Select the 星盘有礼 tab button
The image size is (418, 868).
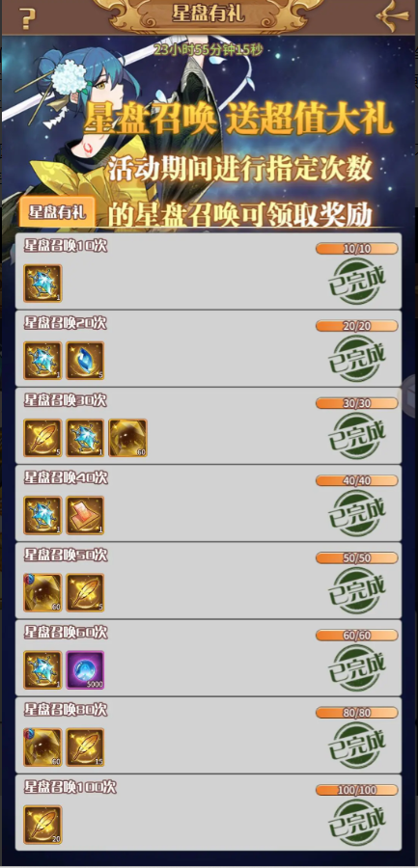pos(57,212)
